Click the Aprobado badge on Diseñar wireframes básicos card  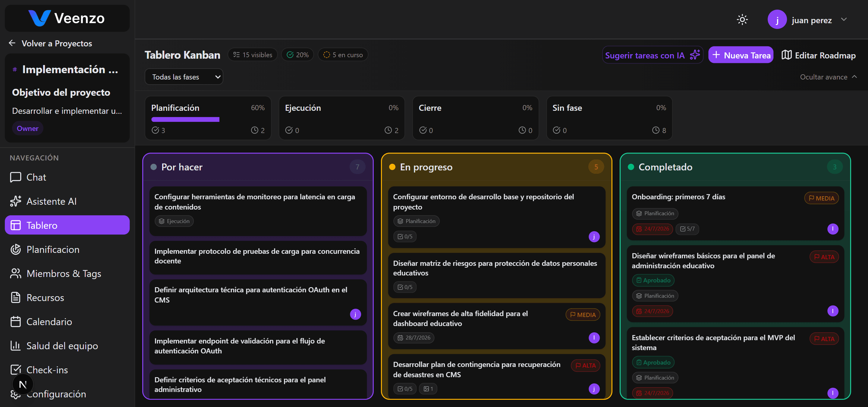click(653, 280)
